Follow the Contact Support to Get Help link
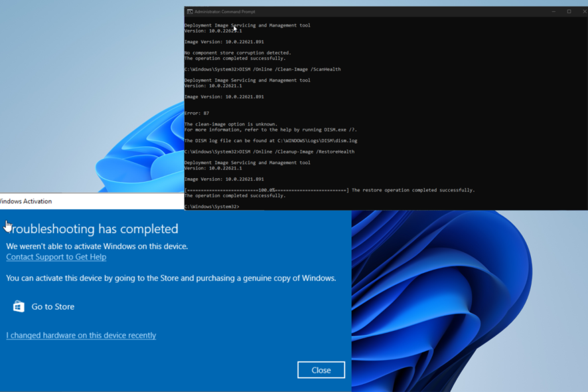The height and width of the screenshot is (392, 588). coord(56,257)
